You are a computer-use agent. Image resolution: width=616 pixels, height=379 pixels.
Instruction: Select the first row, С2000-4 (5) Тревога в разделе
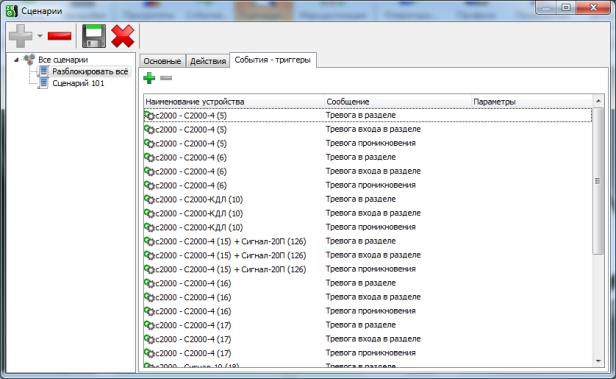tap(368, 115)
